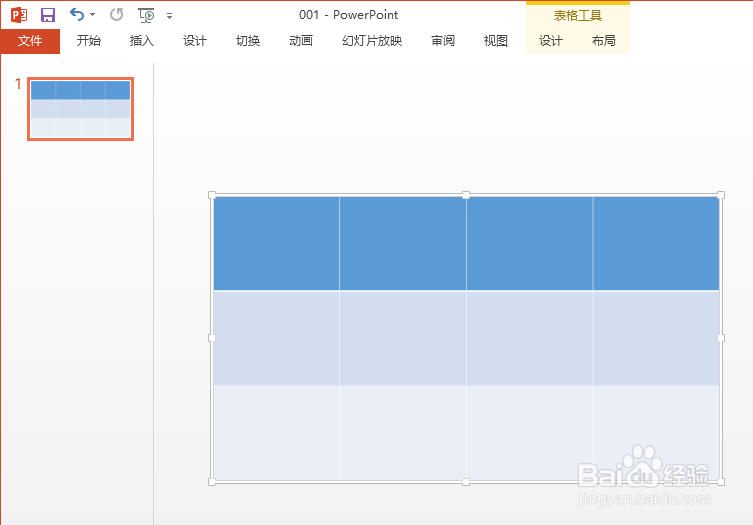Click the table's bottom-middle resize handle
Screen dimensions: 753x525
466,482
